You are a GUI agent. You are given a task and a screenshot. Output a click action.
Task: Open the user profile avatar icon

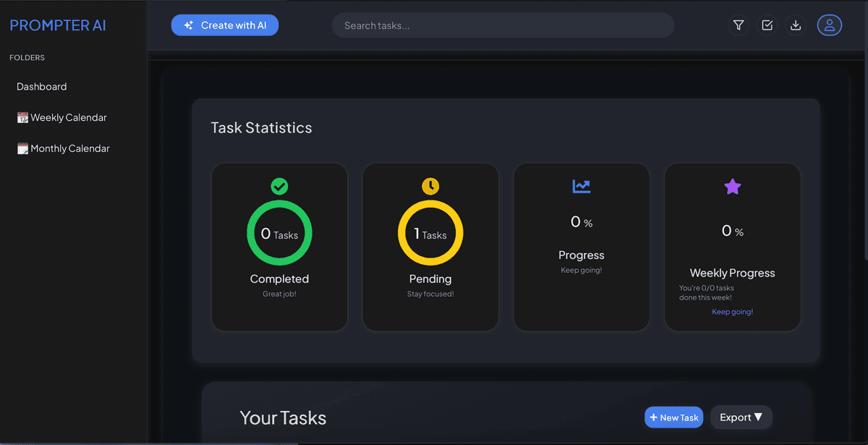829,25
